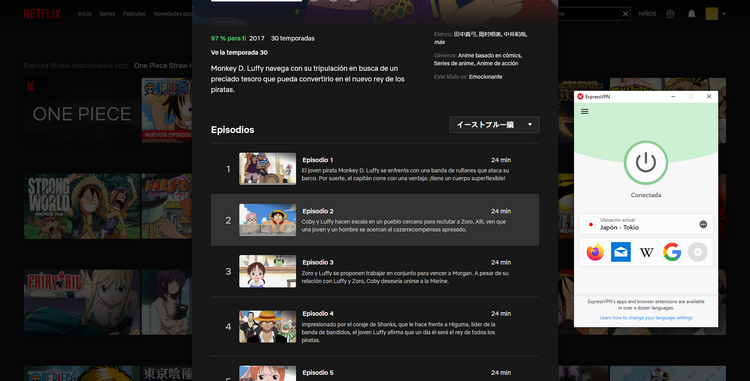Image resolution: width=750 pixels, height=381 pixels.
Task: Open the Wikipedia shortcut icon
Action: pos(647,252)
